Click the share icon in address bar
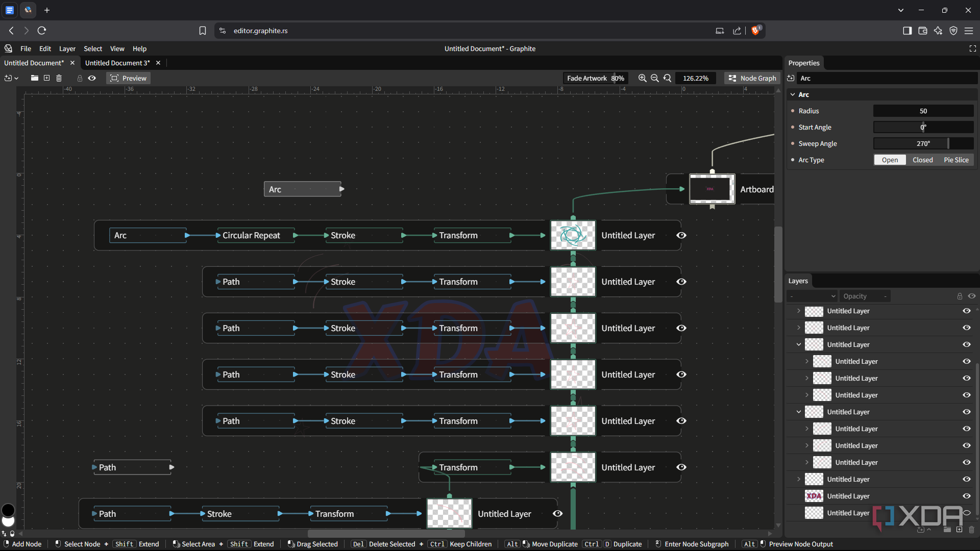Image resolution: width=980 pixels, height=551 pixels. (737, 31)
